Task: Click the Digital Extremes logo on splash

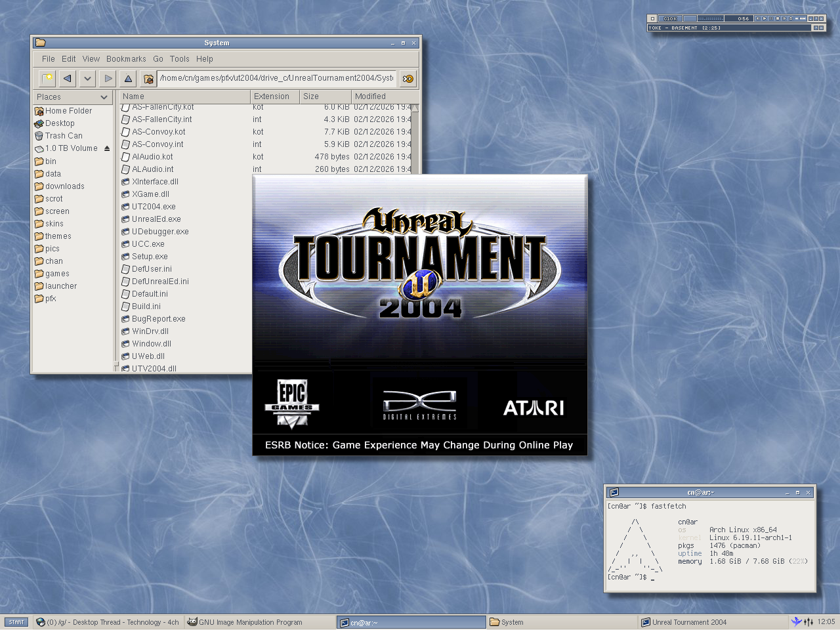Action: [x=420, y=405]
